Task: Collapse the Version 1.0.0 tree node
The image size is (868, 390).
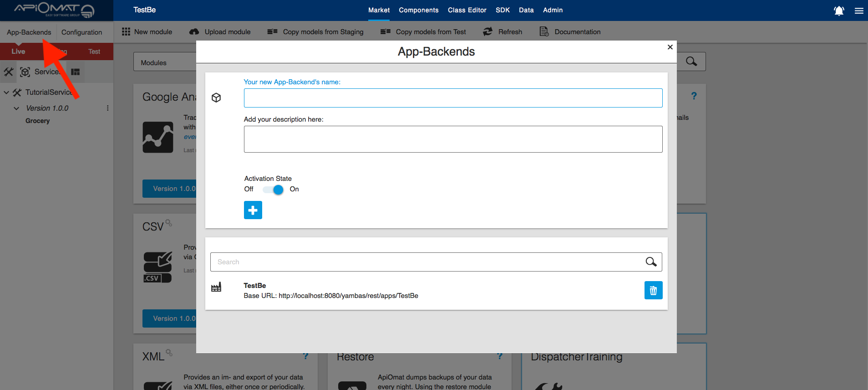Action: 16,108
